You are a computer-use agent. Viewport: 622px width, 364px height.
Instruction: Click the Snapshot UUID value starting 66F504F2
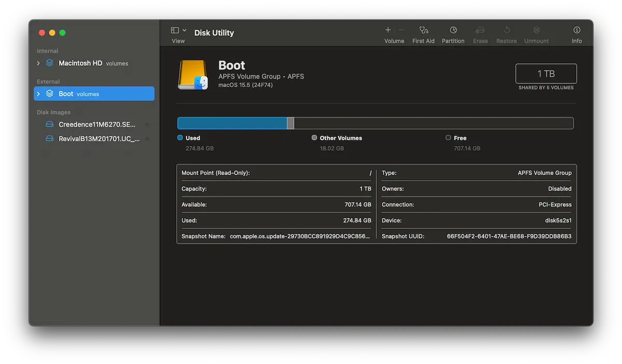point(510,236)
